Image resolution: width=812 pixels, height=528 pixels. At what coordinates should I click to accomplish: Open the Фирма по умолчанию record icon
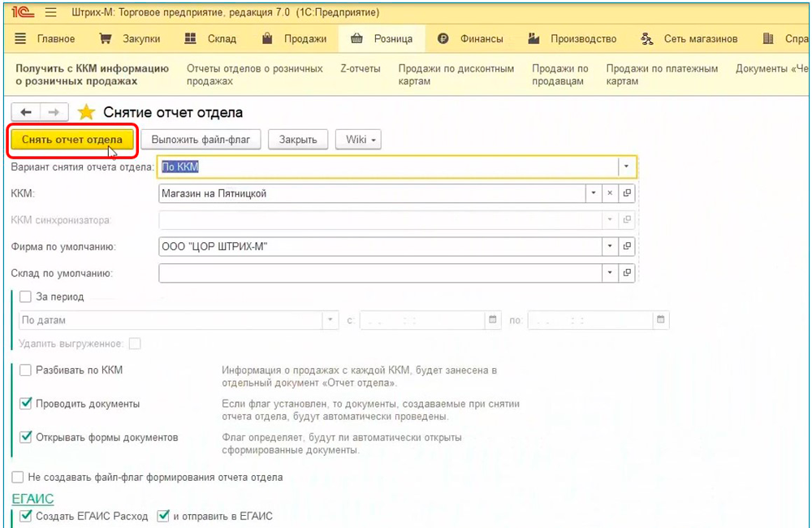tap(627, 246)
